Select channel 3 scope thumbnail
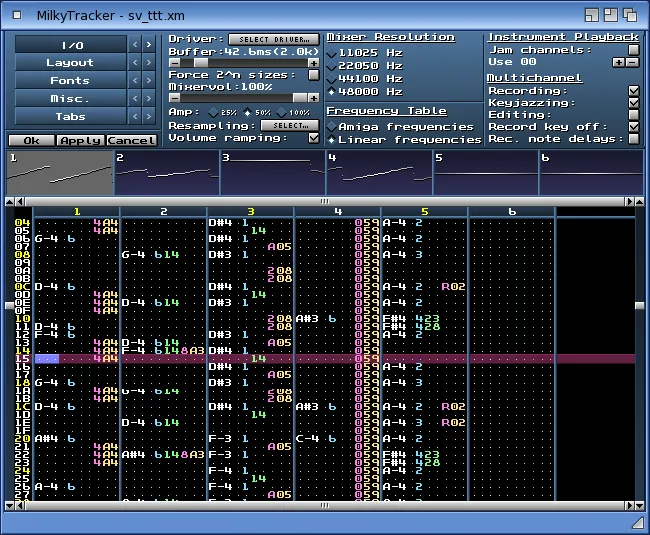The width and height of the screenshot is (650, 535). (x=272, y=173)
